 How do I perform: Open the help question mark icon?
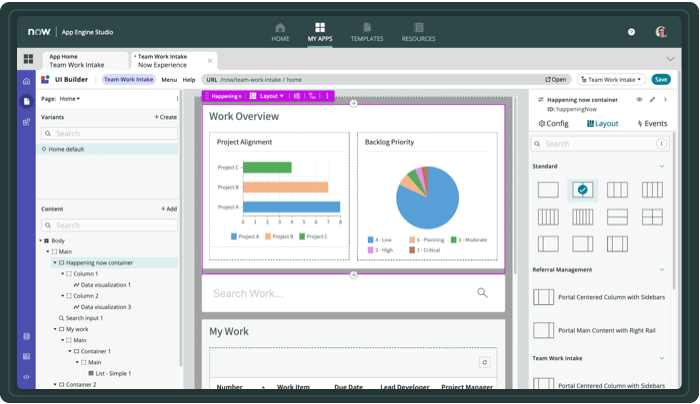click(631, 32)
